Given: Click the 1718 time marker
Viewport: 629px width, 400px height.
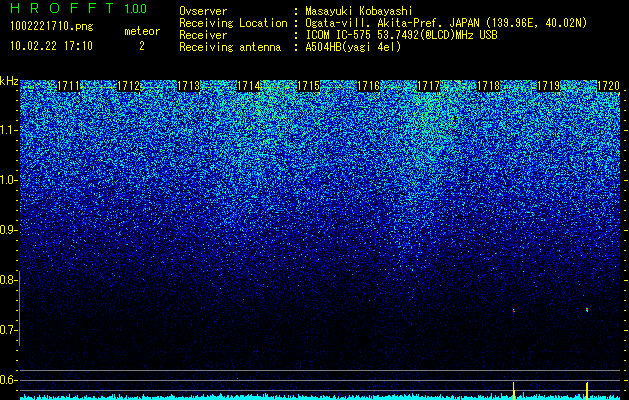Looking at the screenshot, I should [x=489, y=86].
